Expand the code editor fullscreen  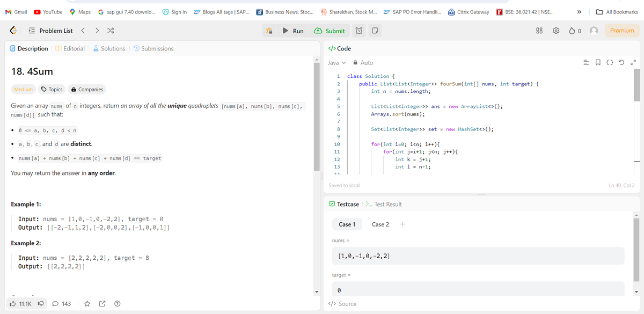(x=632, y=63)
